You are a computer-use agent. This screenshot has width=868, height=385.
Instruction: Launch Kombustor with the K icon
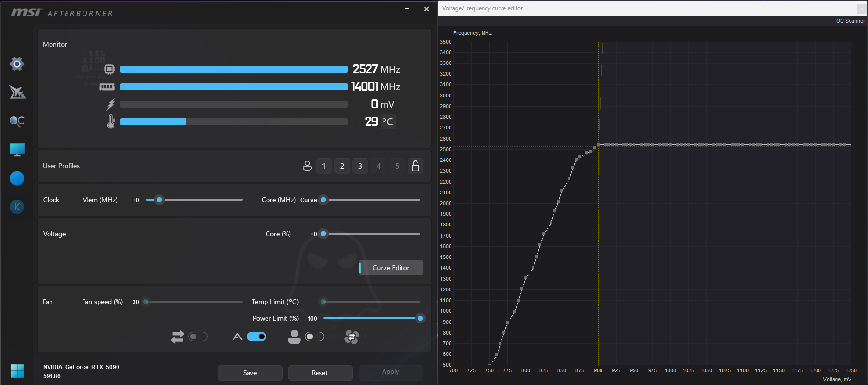click(17, 207)
